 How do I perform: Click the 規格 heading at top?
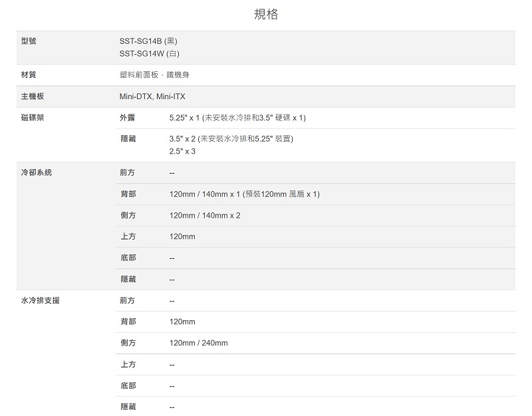click(266, 15)
